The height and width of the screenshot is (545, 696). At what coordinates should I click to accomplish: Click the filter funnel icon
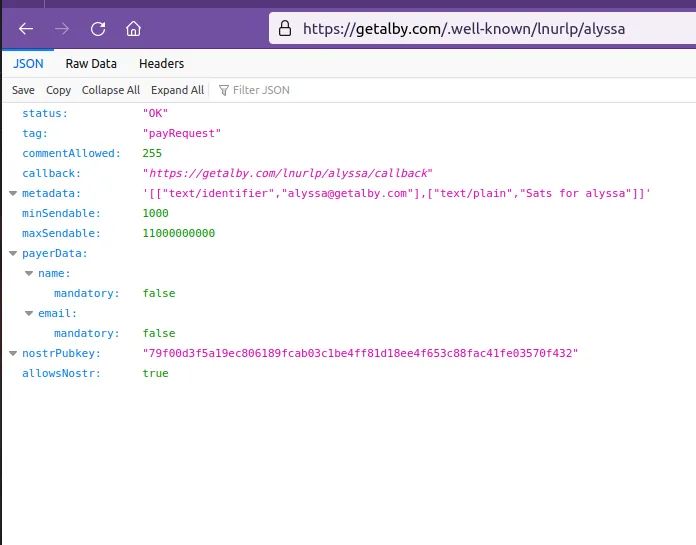coord(223,90)
